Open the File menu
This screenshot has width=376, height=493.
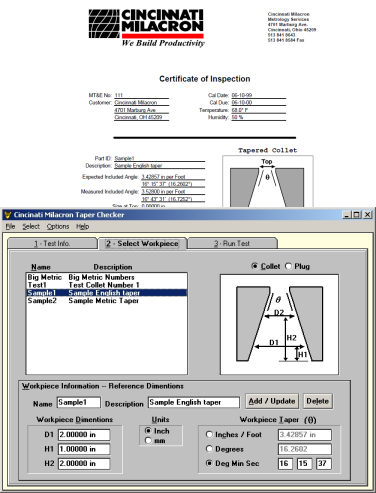(x=10, y=226)
